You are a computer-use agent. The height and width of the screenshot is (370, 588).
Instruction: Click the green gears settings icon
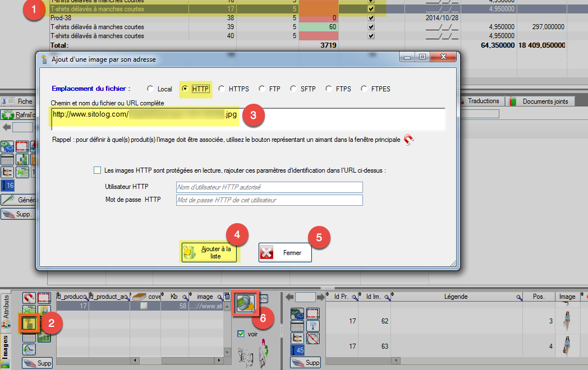(x=297, y=313)
